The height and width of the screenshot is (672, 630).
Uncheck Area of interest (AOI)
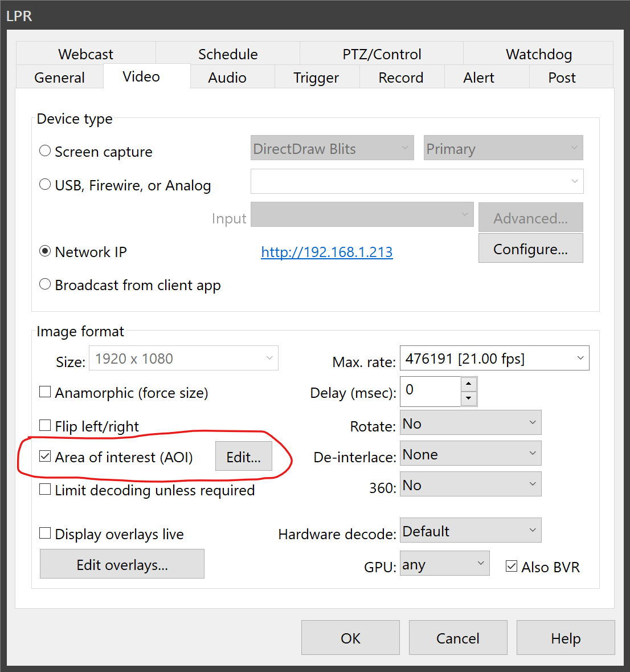[45, 456]
